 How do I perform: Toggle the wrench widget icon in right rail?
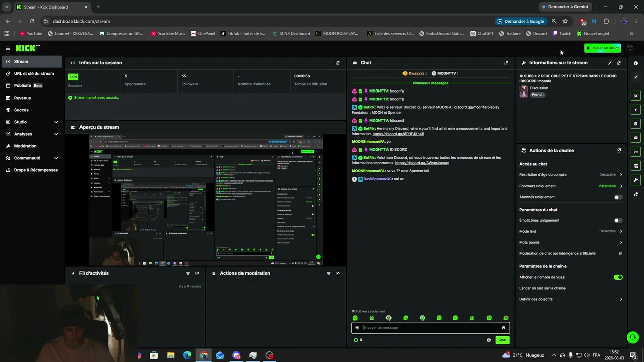point(636,180)
